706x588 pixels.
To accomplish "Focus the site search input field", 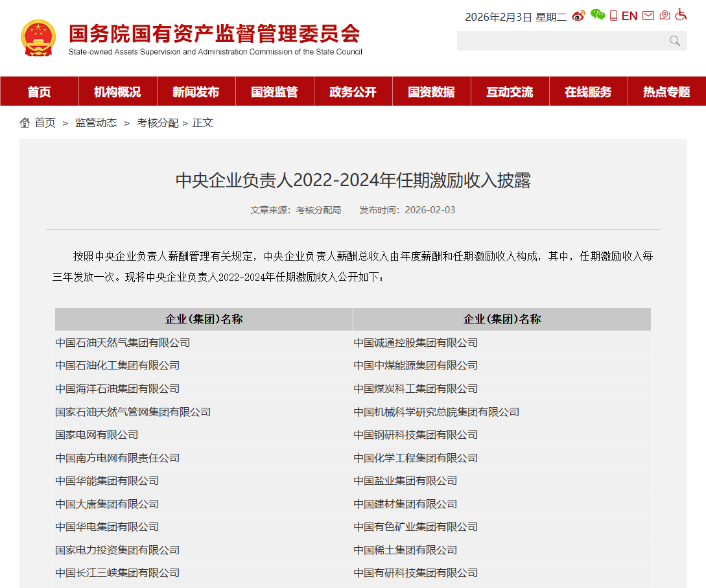I will point(561,41).
